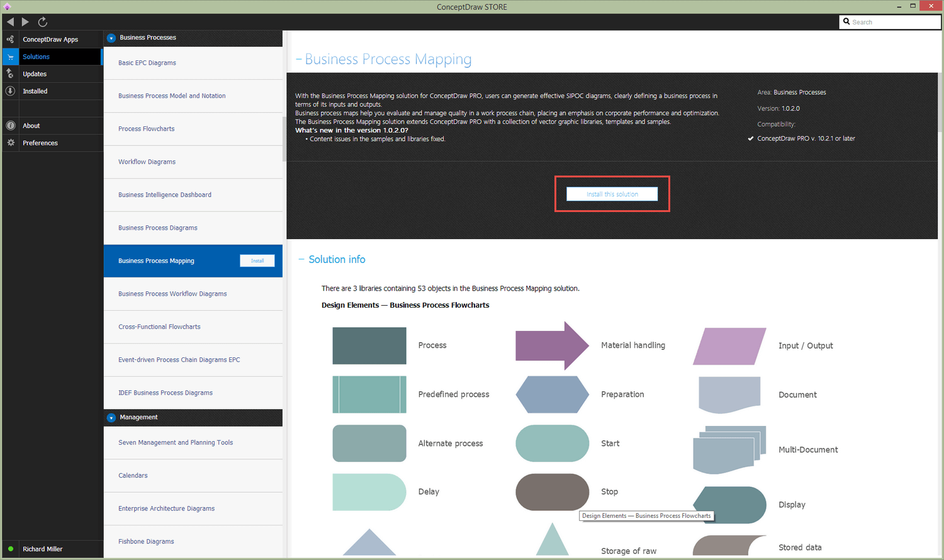Click the back navigation arrow
Viewport: 944px width, 560px height.
pos(10,22)
